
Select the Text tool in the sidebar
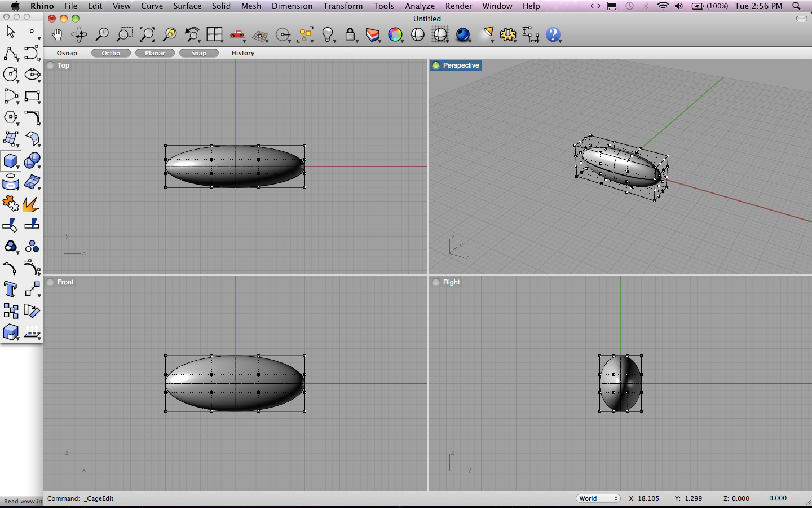pos(10,289)
